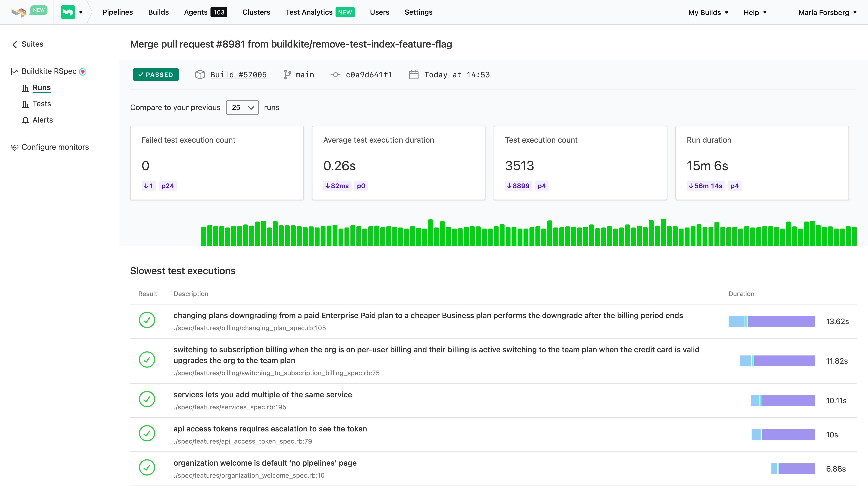Click the back chevron beside Suites

(x=14, y=44)
